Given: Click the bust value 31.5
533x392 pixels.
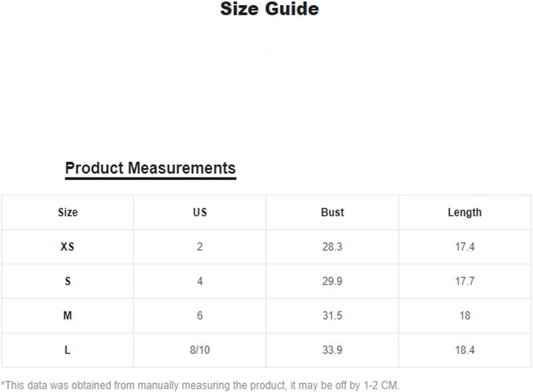Looking at the screenshot, I should (x=332, y=315).
